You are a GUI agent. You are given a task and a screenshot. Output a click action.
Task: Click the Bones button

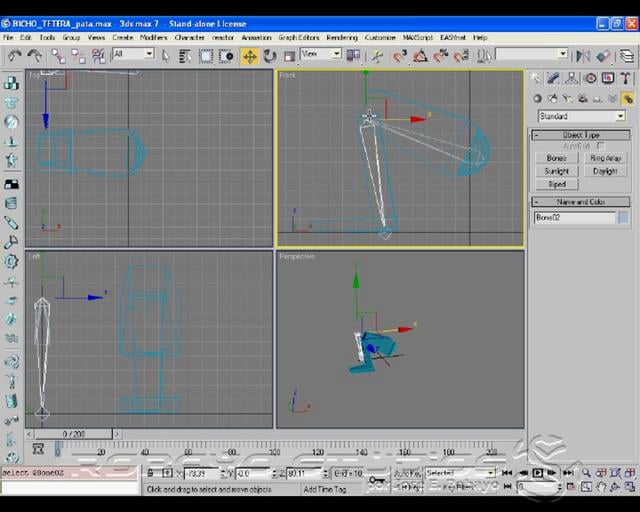click(557, 158)
